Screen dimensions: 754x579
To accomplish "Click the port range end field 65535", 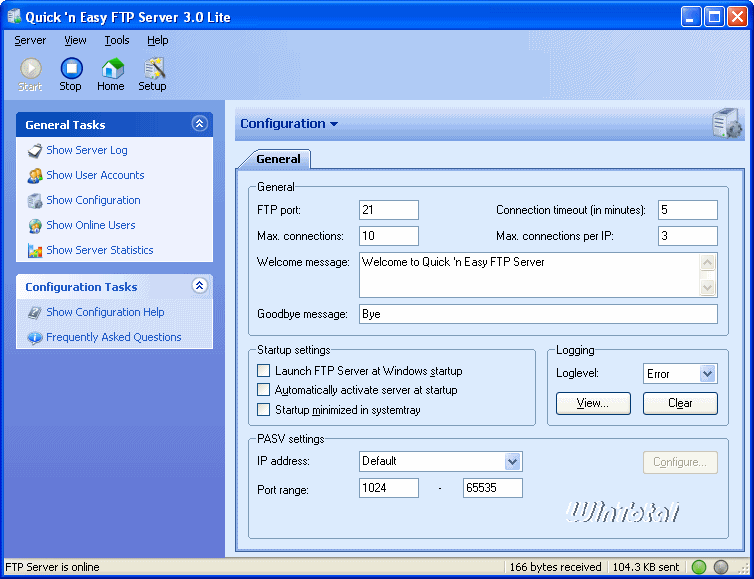I will pyautogui.click(x=492, y=488).
